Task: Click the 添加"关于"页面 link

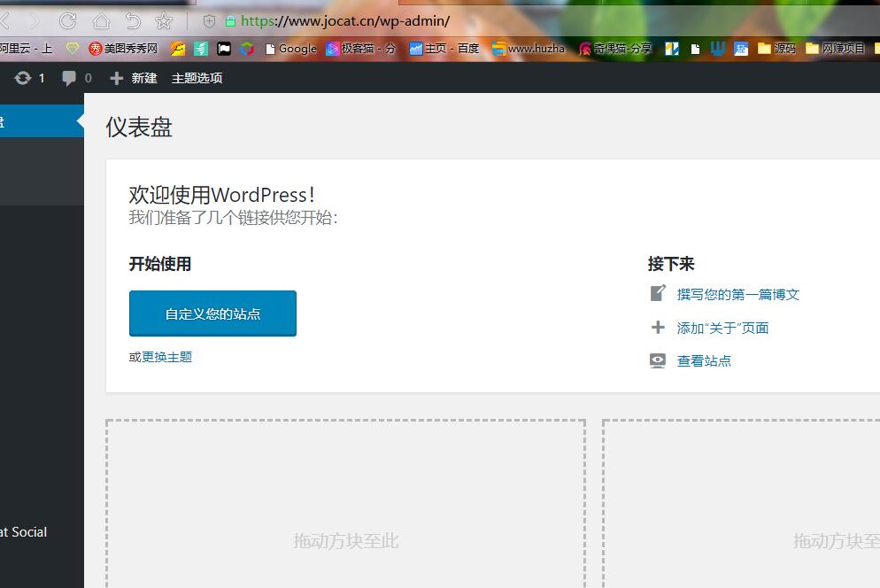Action: point(722,328)
